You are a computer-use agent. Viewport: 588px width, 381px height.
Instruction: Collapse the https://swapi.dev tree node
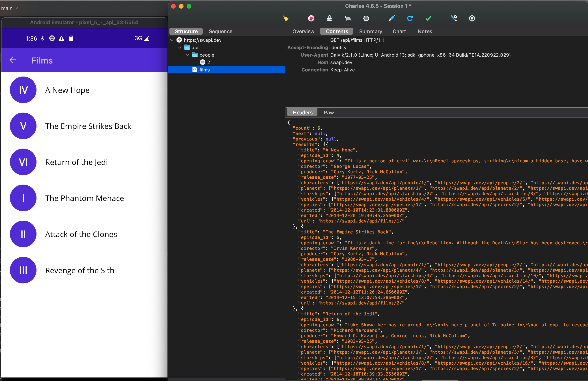point(172,40)
